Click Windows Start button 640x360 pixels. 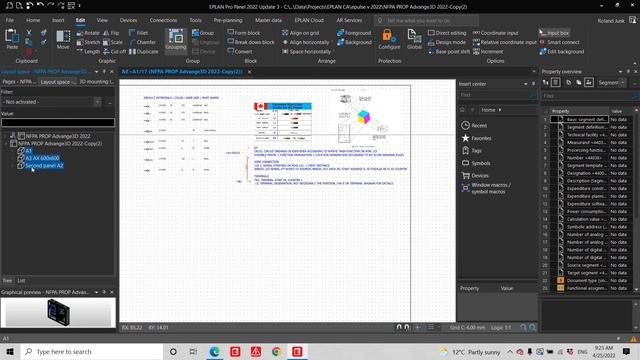(x=10, y=351)
